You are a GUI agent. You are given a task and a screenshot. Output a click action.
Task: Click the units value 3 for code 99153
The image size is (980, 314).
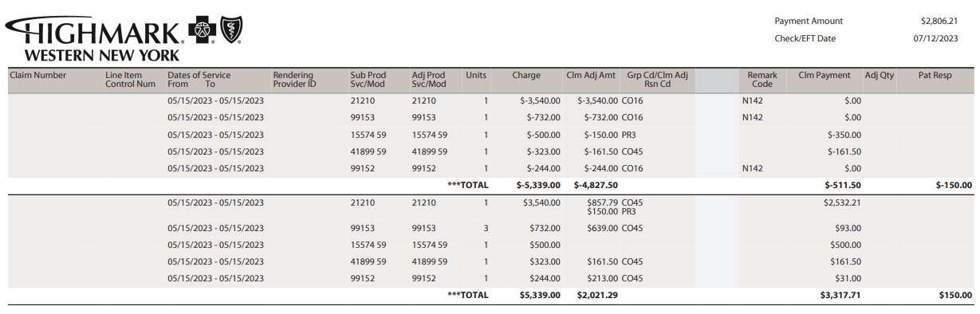(x=486, y=229)
